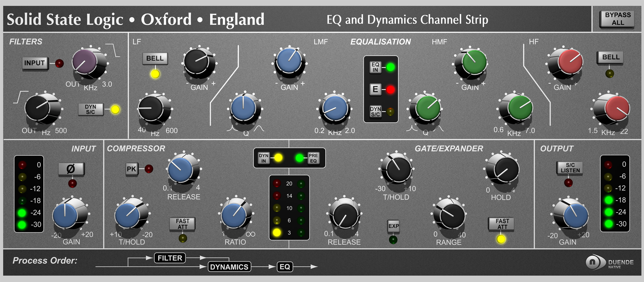Enable the LF BELL button
This screenshot has height=282, width=644.
[x=155, y=58]
